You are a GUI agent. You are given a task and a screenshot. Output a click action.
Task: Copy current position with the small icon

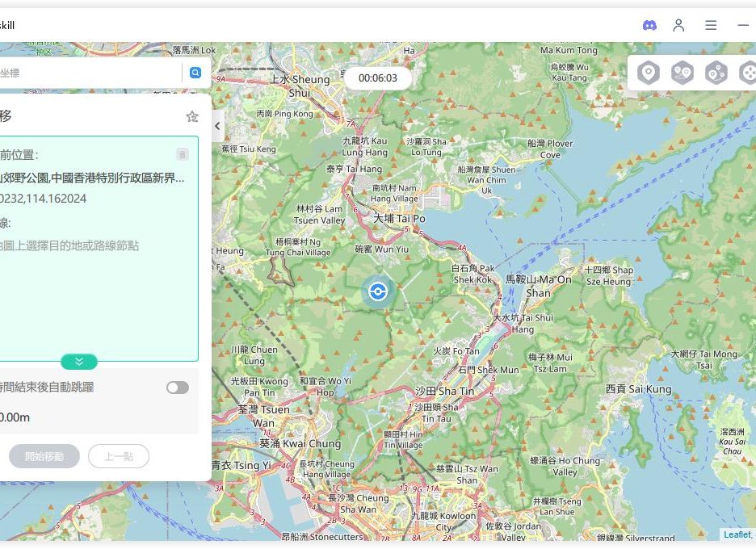coord(183,154)
